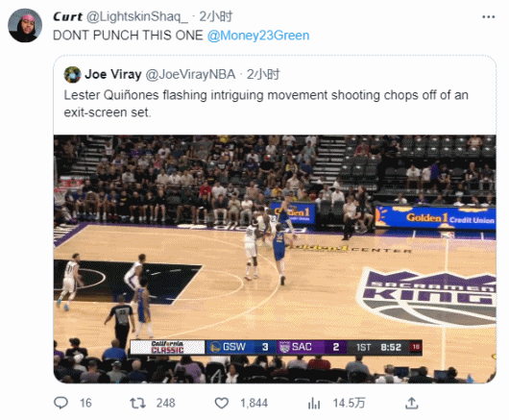Open the three-dot more options menu

pos(489,16)
